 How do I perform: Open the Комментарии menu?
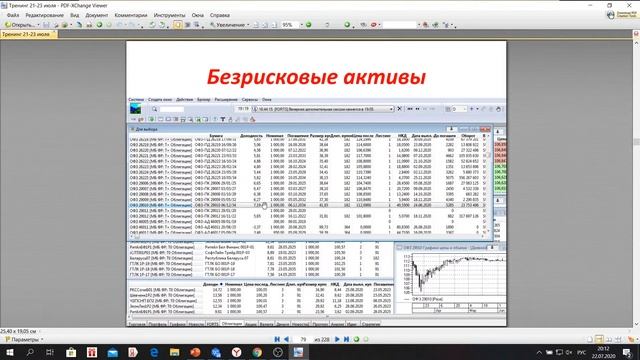point(131,15)
